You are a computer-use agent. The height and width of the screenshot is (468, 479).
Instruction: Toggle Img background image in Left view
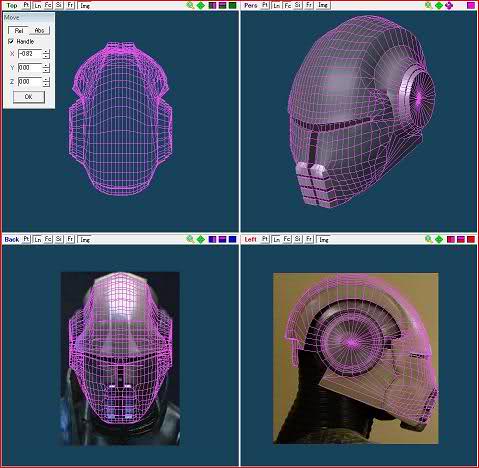[x=323, y=239]
